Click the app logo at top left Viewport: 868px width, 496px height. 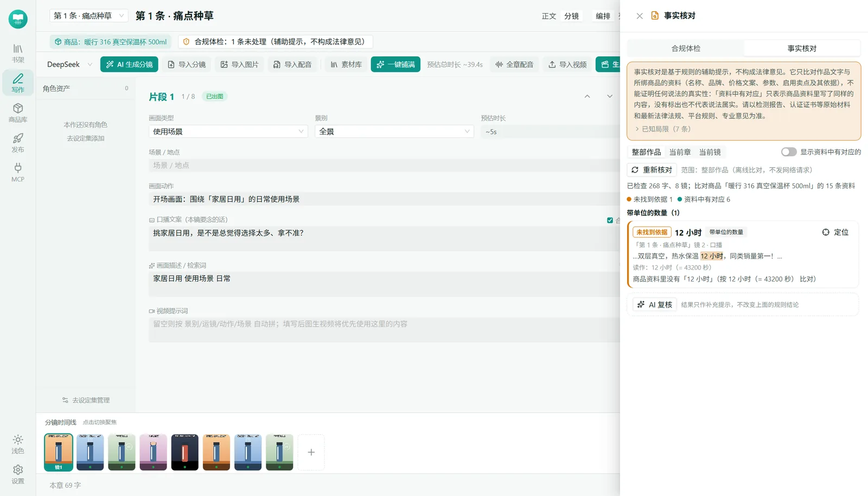(18, 19)
